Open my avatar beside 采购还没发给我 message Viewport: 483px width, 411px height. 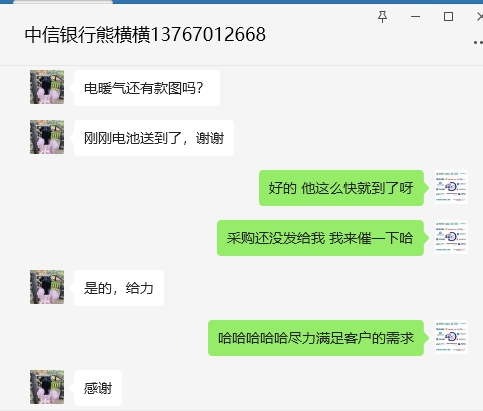tap(451, 237)
